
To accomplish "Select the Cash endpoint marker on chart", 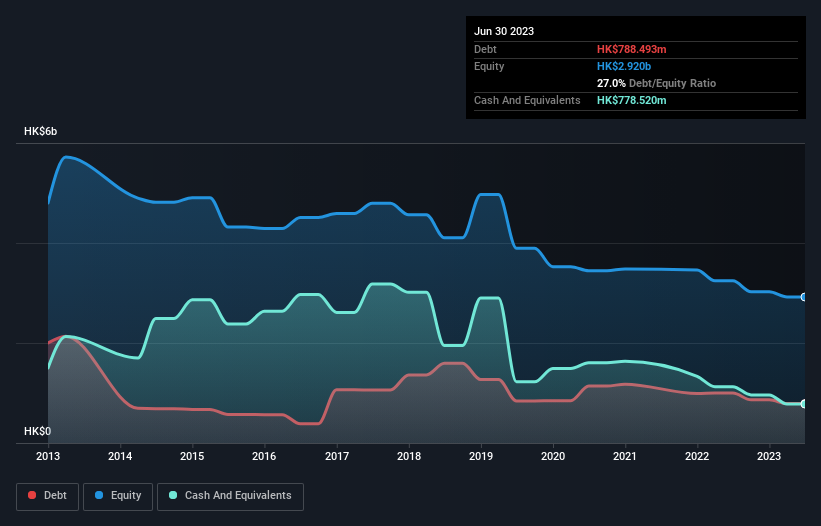I will pos(804,404).
